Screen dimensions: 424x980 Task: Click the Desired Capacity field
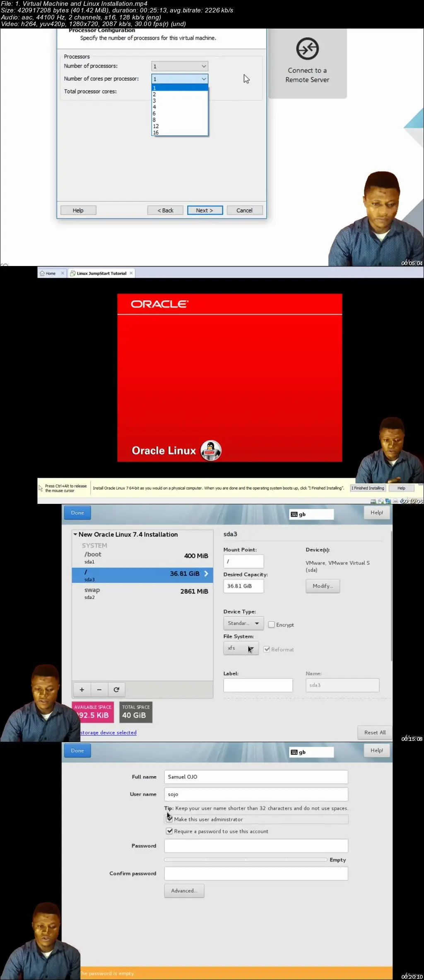pyautogui.click(x=243, y=586)
